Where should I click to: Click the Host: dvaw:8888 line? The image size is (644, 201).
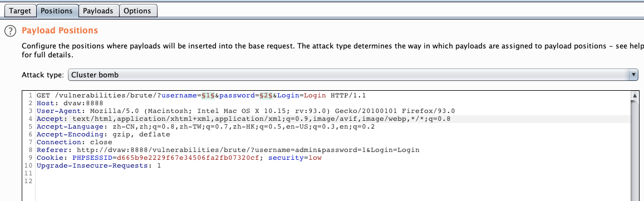pos(70,103)
